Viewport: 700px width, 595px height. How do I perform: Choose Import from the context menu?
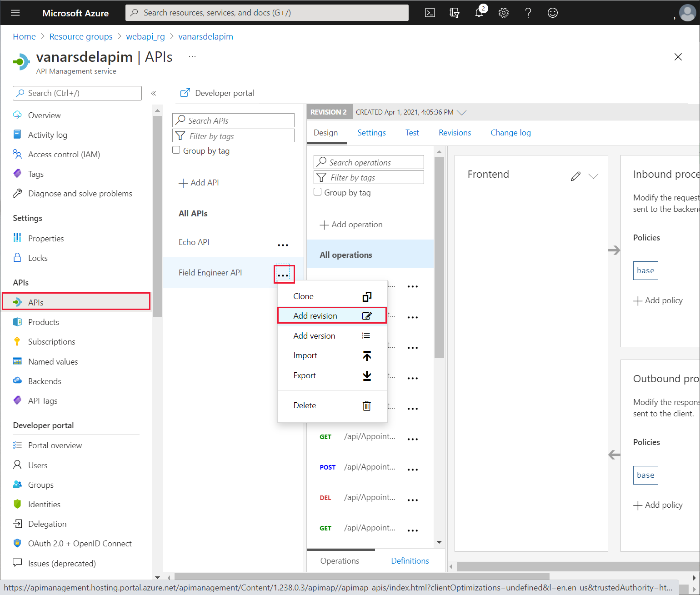[332, 355]
